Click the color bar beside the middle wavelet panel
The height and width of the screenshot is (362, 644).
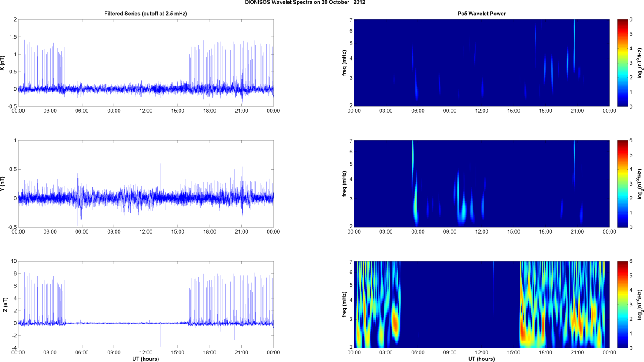point(622,184)
